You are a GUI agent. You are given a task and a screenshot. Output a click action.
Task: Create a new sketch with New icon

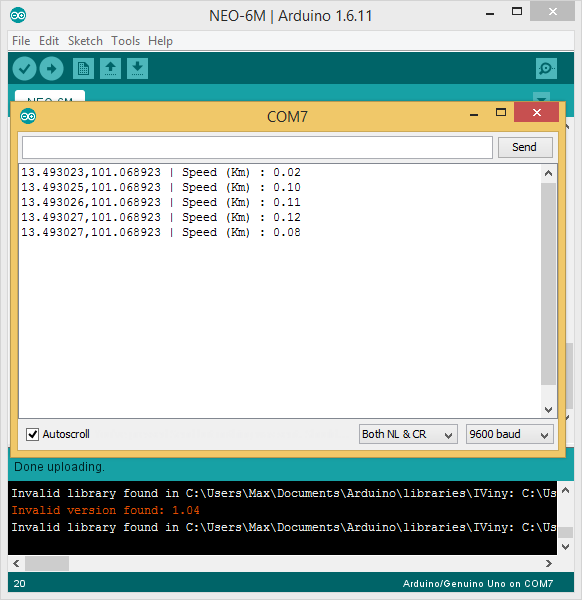(x=83, y=69)
